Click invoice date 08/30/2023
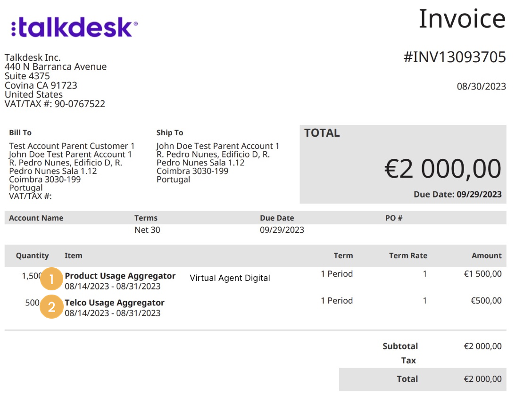The height and width of the screenshot is (411, 532). (481, 86)
